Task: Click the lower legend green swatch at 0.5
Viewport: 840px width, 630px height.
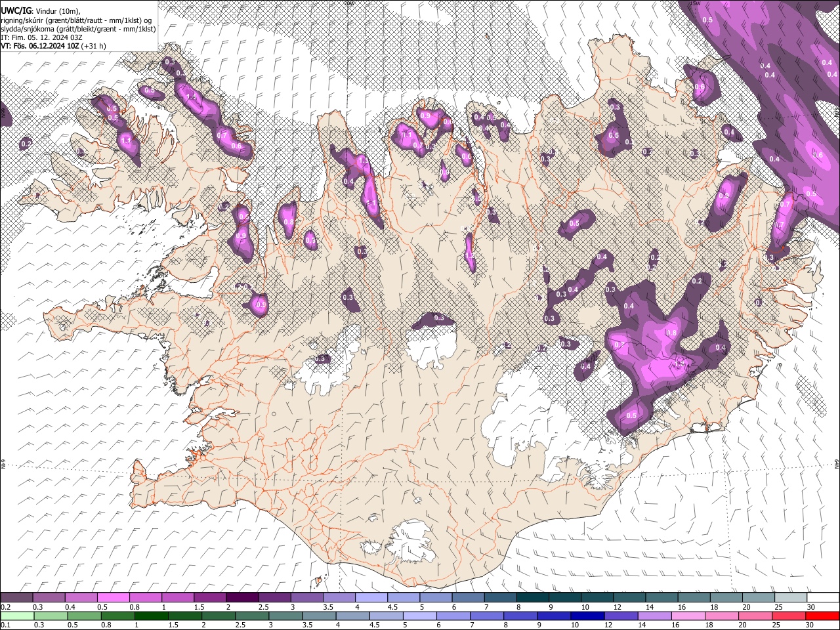Action: tap(85, 616)
